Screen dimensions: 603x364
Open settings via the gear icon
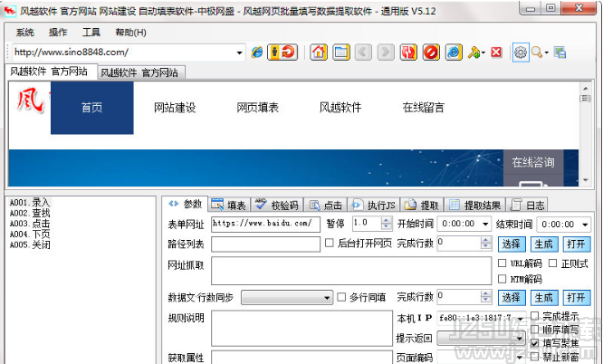[521, 53]
